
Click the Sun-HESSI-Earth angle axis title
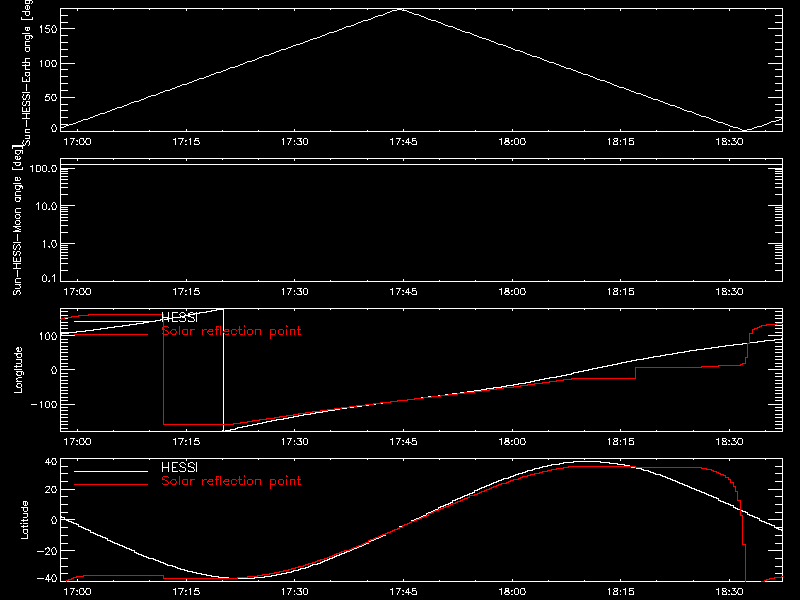tap(27, 73)
